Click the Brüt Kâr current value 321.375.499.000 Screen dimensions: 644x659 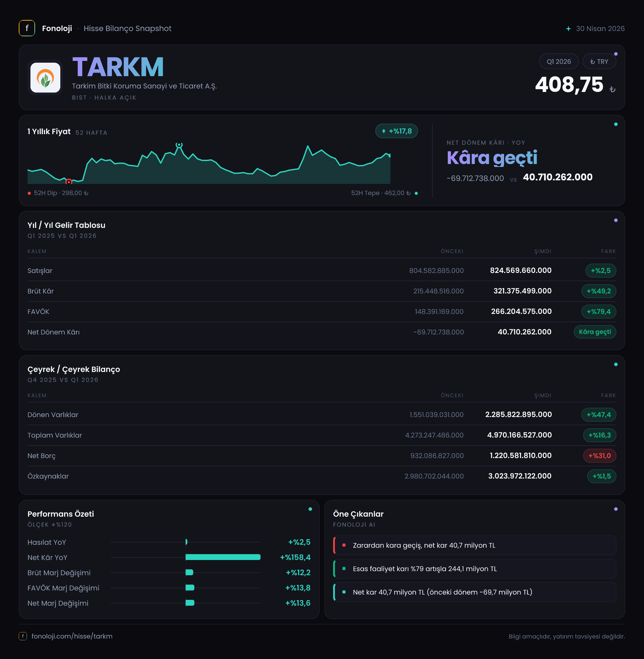(x=522, y=291)
